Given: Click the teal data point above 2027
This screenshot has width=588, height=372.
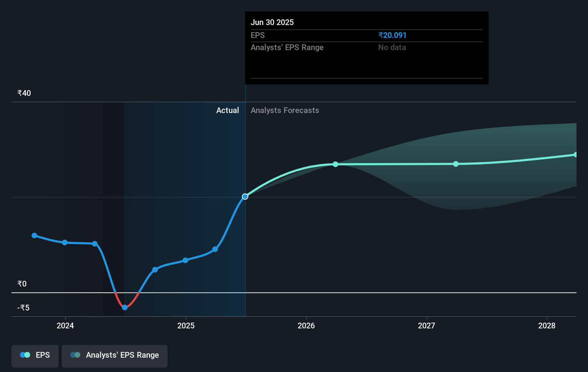Looking at the screenshot, I should click(456, 164).
